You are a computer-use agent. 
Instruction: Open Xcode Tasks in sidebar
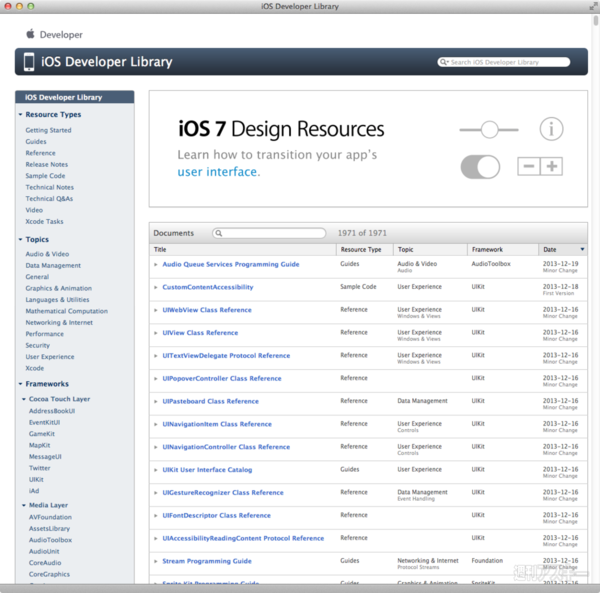point(44,222)
